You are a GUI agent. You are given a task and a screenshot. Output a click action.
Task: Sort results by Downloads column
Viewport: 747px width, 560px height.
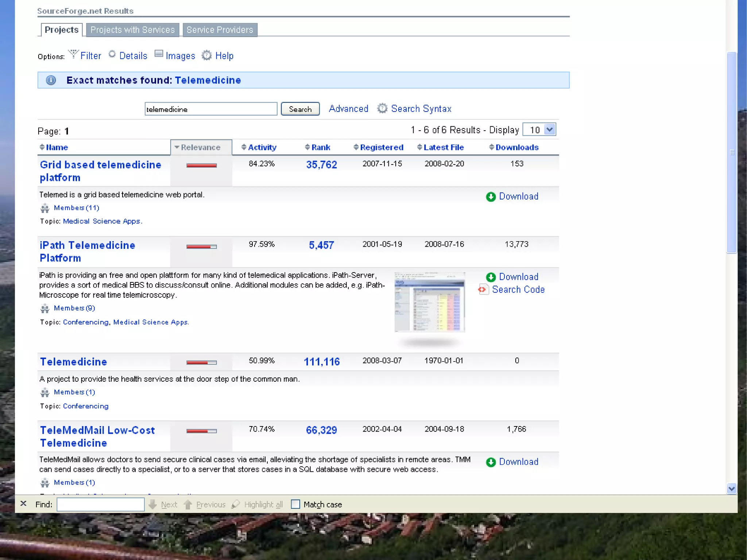516,147
